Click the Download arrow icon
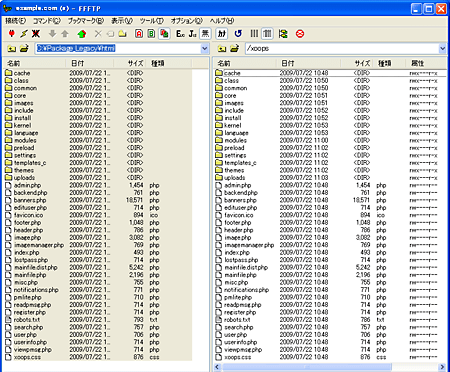The width and height of the screenshot is (450, 372). point(52,34)
